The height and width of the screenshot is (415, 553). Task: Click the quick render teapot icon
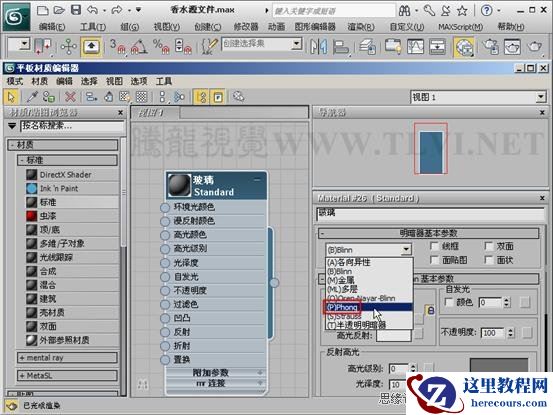pos(535,47)
